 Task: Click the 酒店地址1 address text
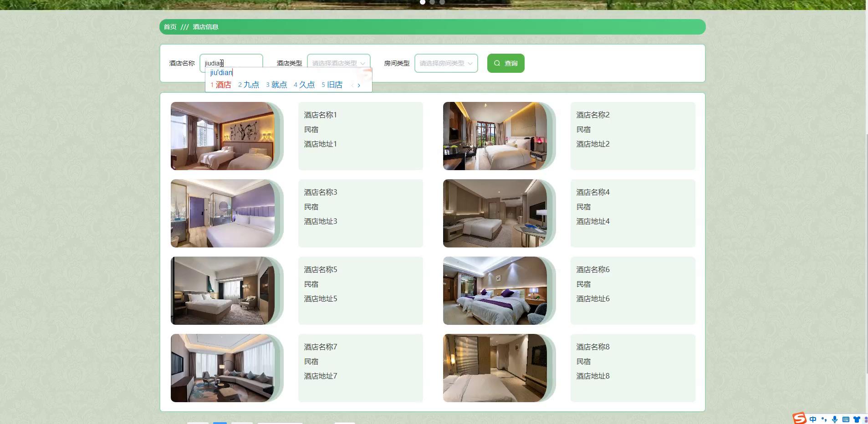tap(321, 144)
